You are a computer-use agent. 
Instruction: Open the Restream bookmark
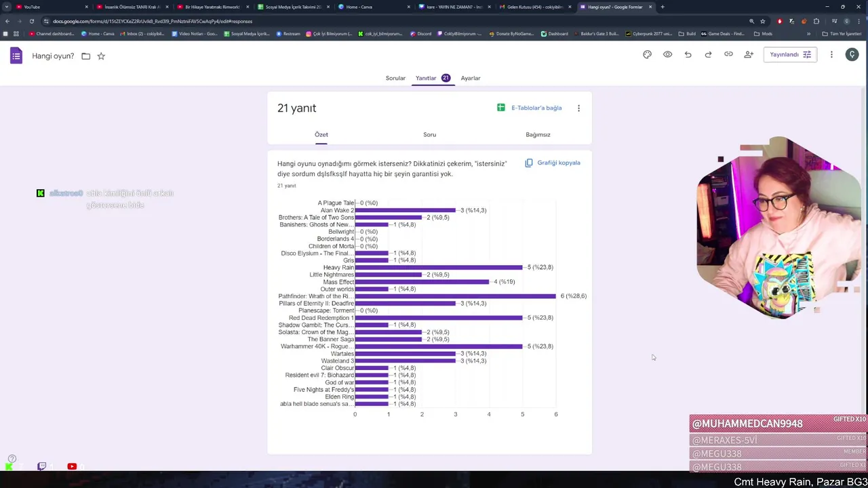coord(288,34)
